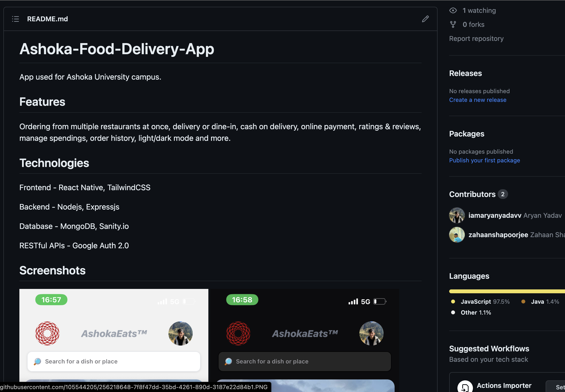The image size is (565, 392).
Task: Open the Packages heading link
Action: click(466, 134)
